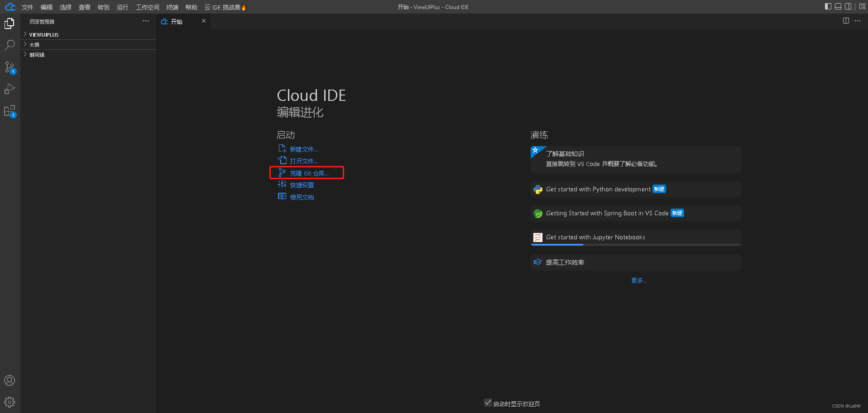Toggle primary sidebar layout icon

pos(828,6)
